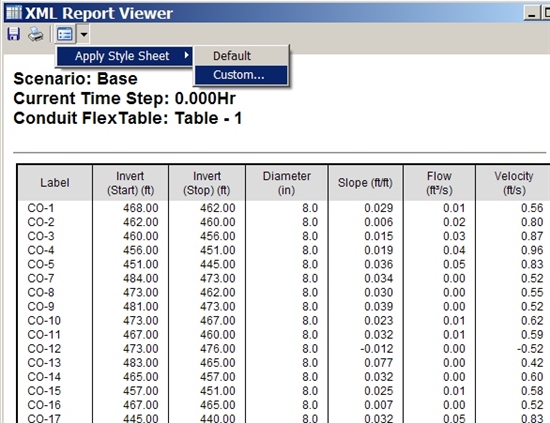
Task: Click the Slope (ft/ft) column header
Action: coord(365,183)
